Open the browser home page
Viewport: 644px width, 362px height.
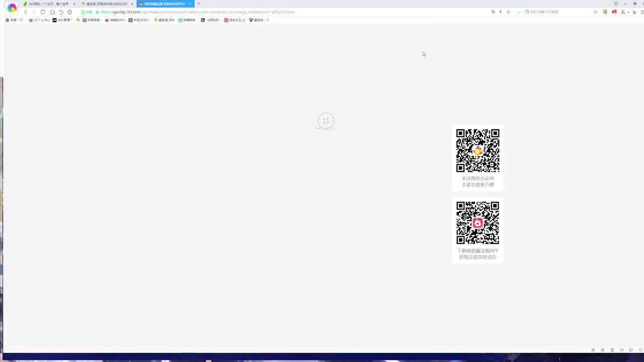click(x=52, y=12)
